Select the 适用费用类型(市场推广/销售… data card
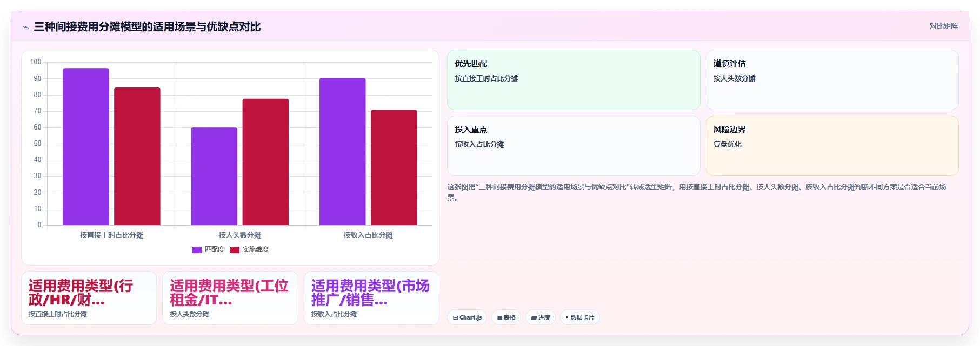980x346 pixels. point(371,298)
